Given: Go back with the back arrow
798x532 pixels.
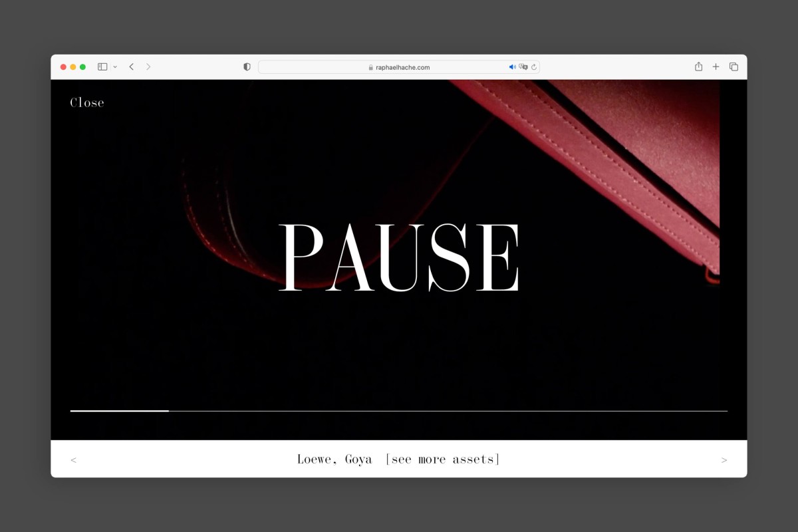Looking at the screenshot, I should (132, 67).
